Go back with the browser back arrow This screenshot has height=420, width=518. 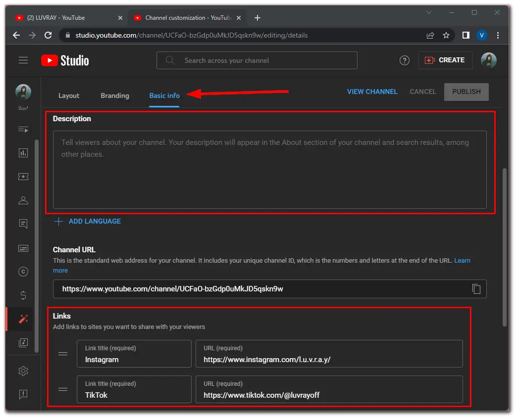pos(16,35)
